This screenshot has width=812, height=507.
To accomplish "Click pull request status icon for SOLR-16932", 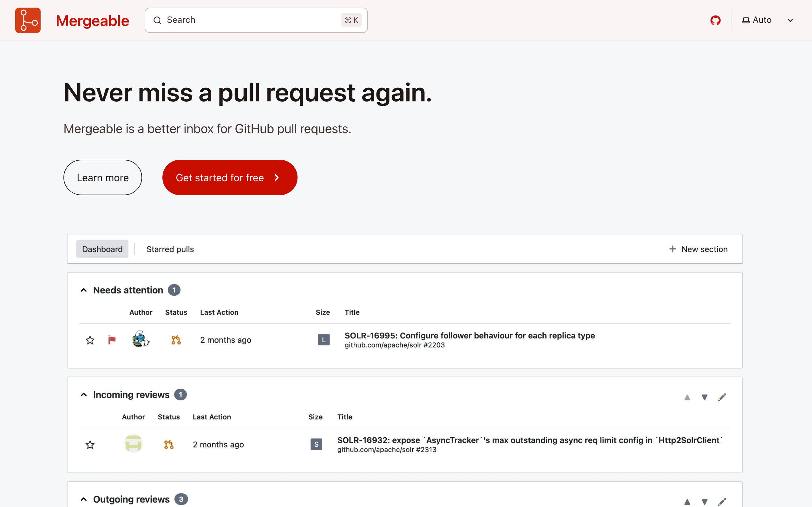I will coord(168,445).
